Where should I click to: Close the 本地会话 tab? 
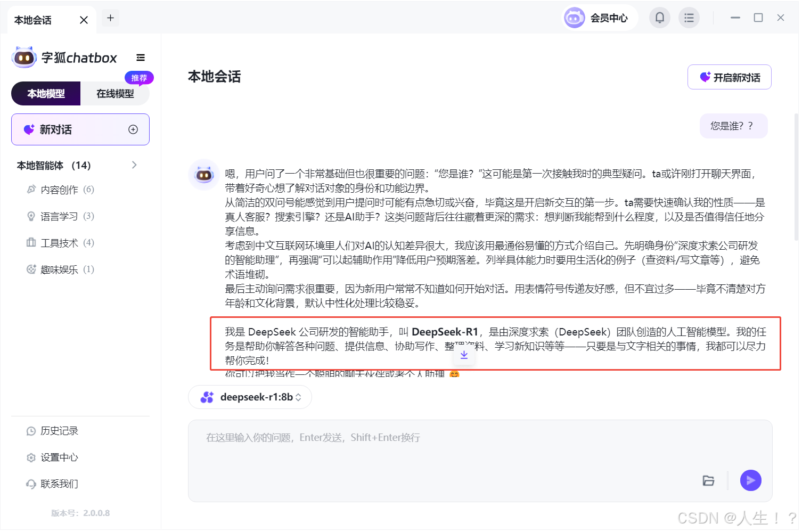tap(84, 20)
